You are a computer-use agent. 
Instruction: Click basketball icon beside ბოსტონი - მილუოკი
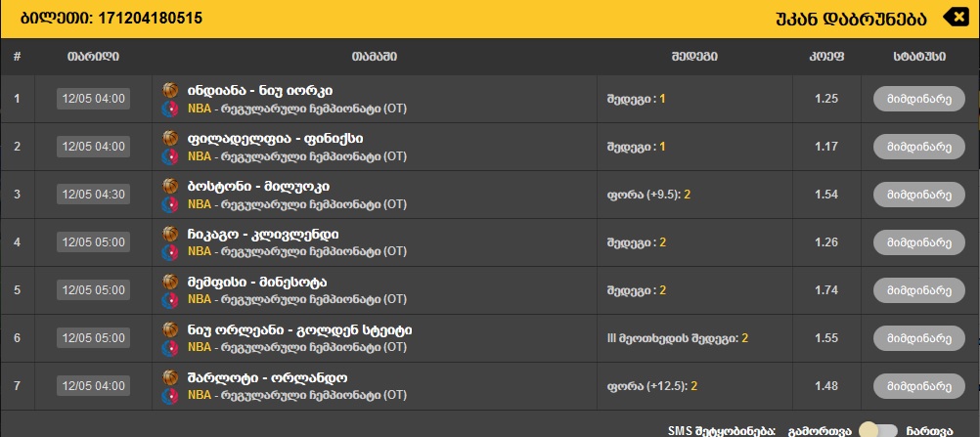point(170,185)
